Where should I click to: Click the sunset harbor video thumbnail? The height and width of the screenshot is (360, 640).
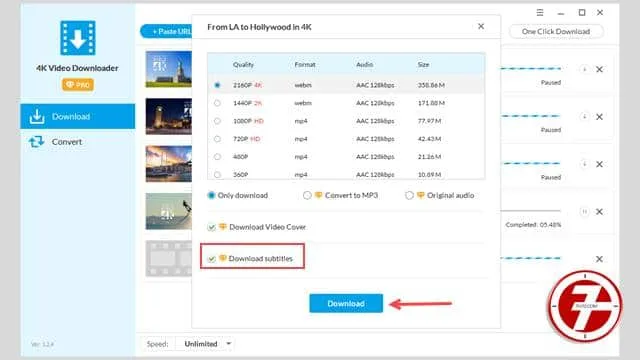tap(169, 164)
